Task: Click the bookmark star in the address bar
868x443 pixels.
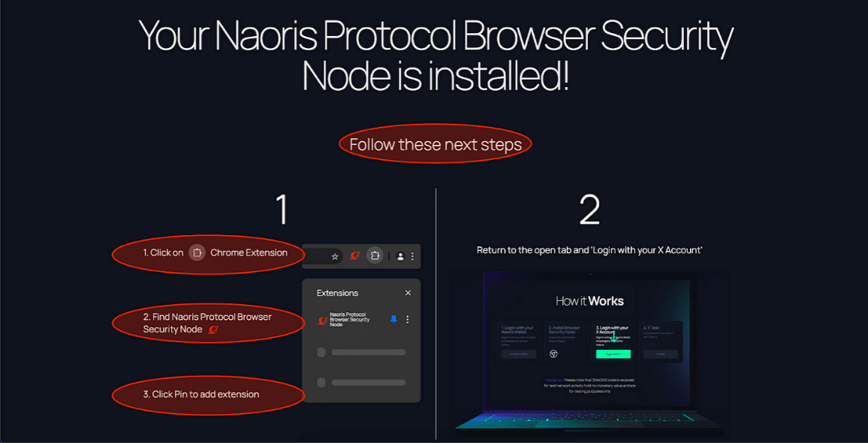Action: (335, 256)
